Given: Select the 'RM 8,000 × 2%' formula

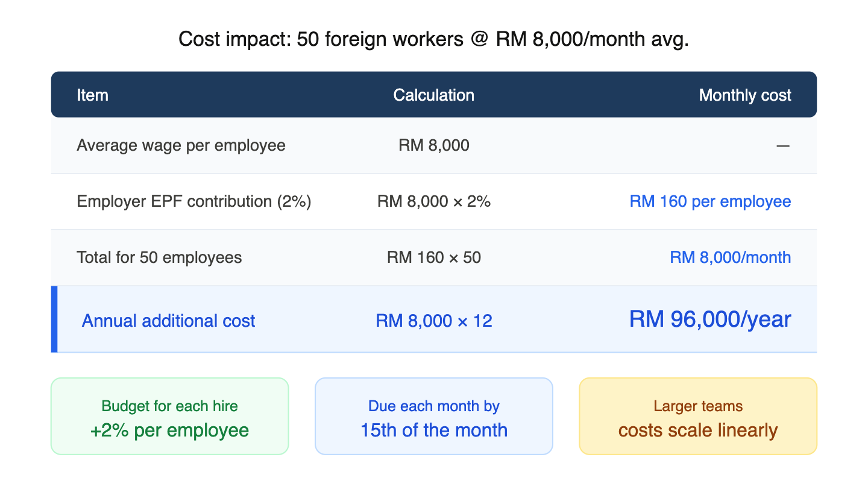Looking at the screenshot, I should pos(433,201).
